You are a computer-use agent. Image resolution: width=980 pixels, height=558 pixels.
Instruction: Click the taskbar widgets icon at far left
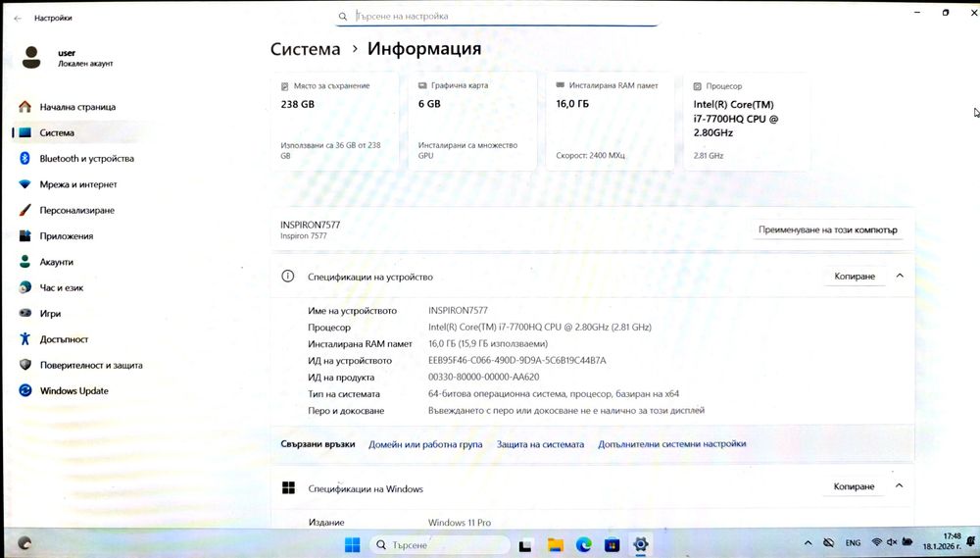[24, 542]
